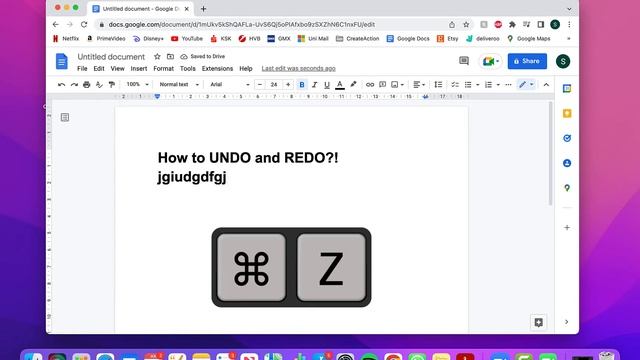Click the font size field showing 24
This screenshot has height=360, width=640.
click(274, 84)
